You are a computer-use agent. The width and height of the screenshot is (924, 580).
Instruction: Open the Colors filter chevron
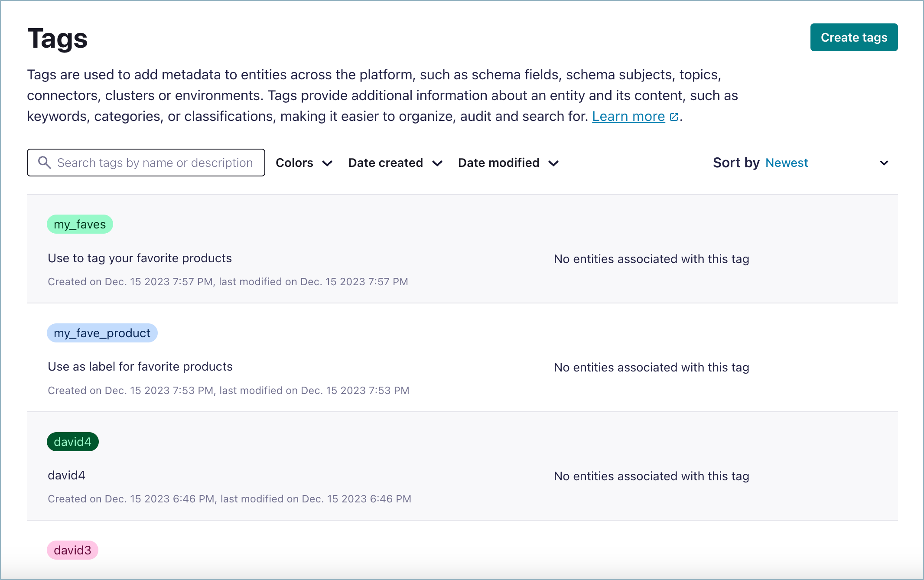(328, 164)
